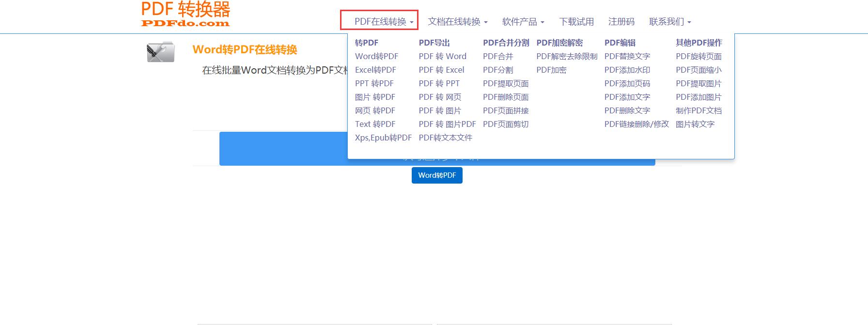Click the PDF合并分割 heading
The height and width of the screenshot is (325, 868).
(506, 43)
